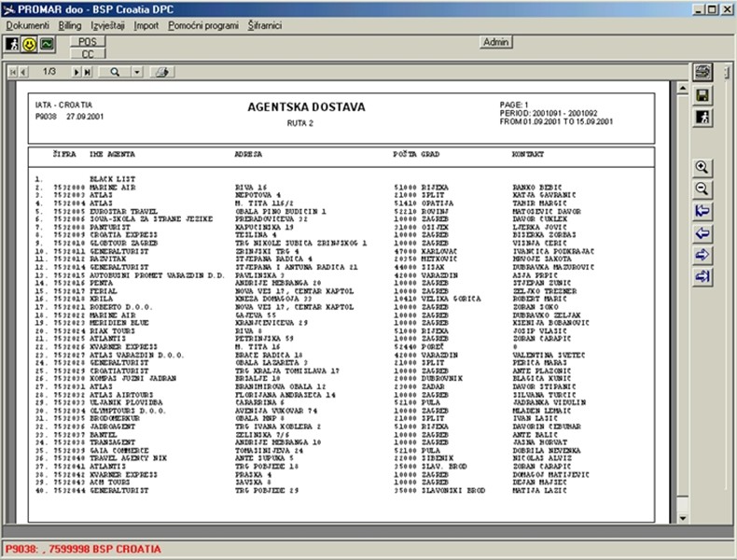This screenshot has width=737, height=560.
Task: Click the print icon in right sidebar
Action: click(x=702, y=72)
